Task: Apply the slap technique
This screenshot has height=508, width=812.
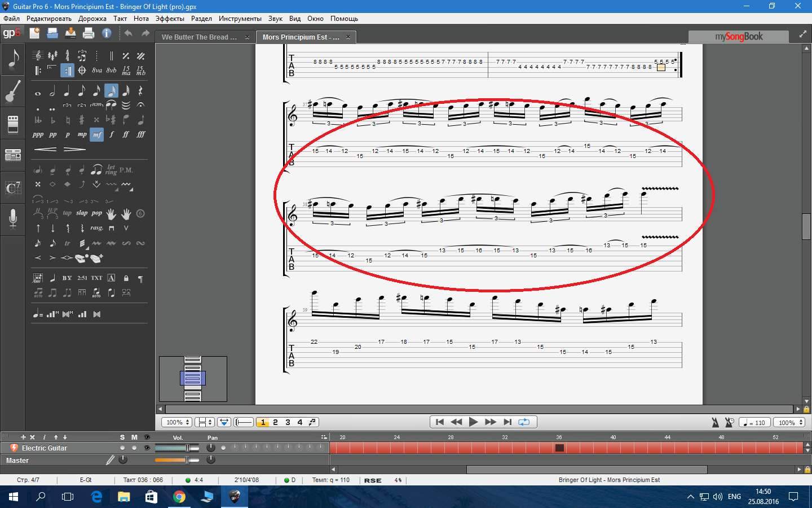Action: (x=82, y=213)
